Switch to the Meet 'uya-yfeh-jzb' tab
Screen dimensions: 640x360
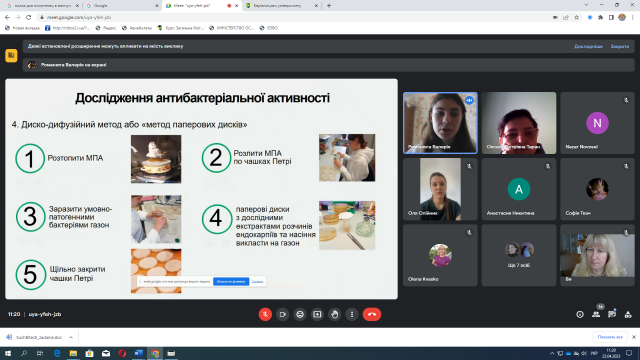(x=201, y=6)
